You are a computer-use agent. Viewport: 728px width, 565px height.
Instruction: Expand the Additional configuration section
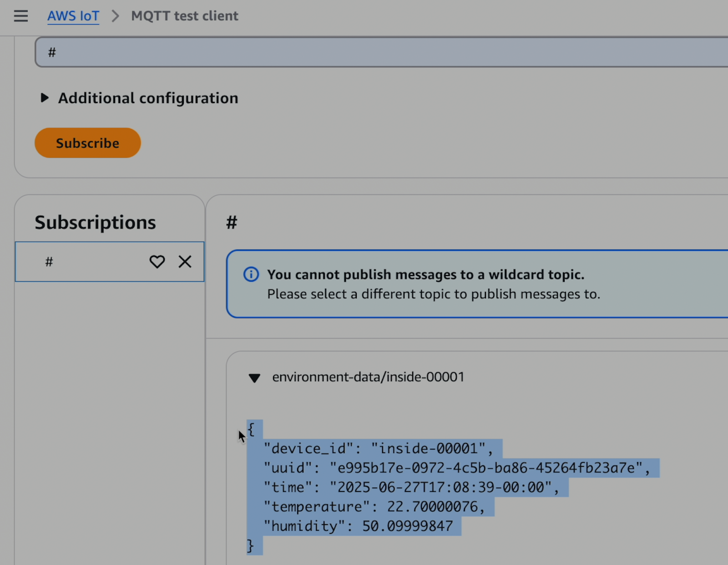point(139,98)
